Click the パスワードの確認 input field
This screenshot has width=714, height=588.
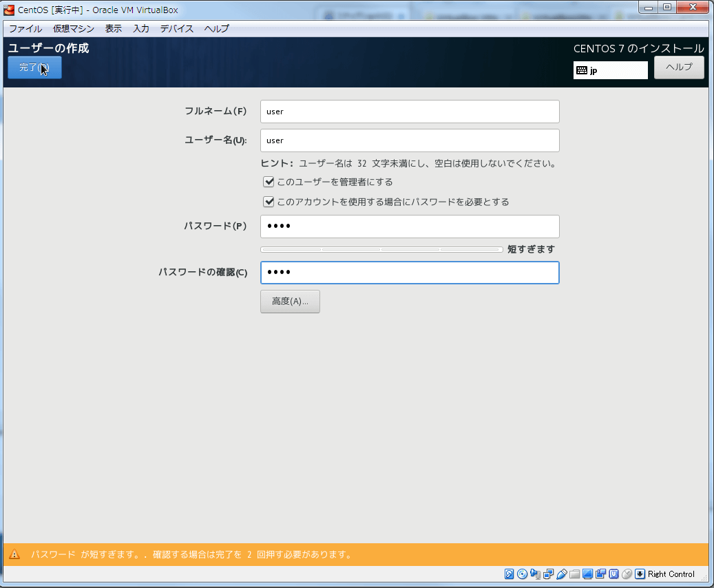(x=410, y=272)
